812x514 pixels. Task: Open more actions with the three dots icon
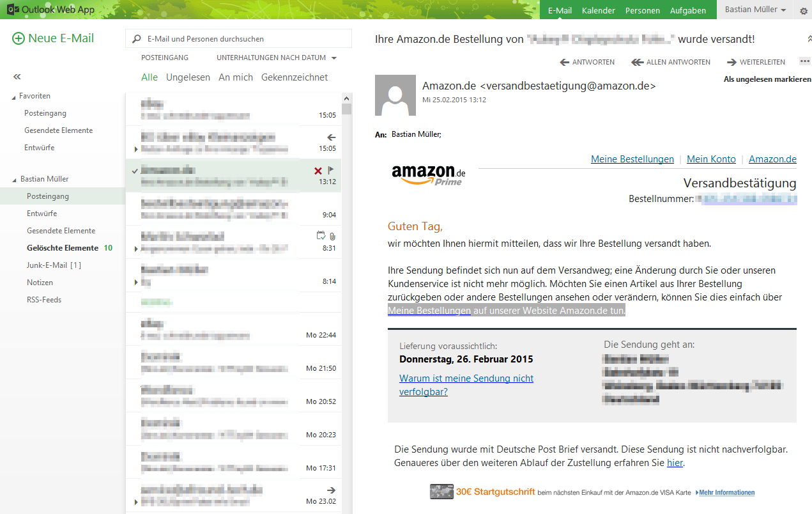(805, 62)
